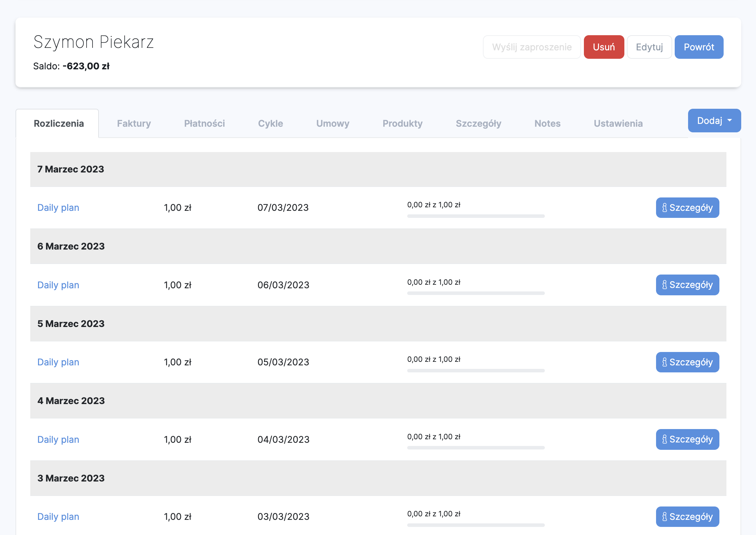The height and width of the screenshot is (535, 756).
Task: Click the Edytuj button
Action: tap(649, 47)
